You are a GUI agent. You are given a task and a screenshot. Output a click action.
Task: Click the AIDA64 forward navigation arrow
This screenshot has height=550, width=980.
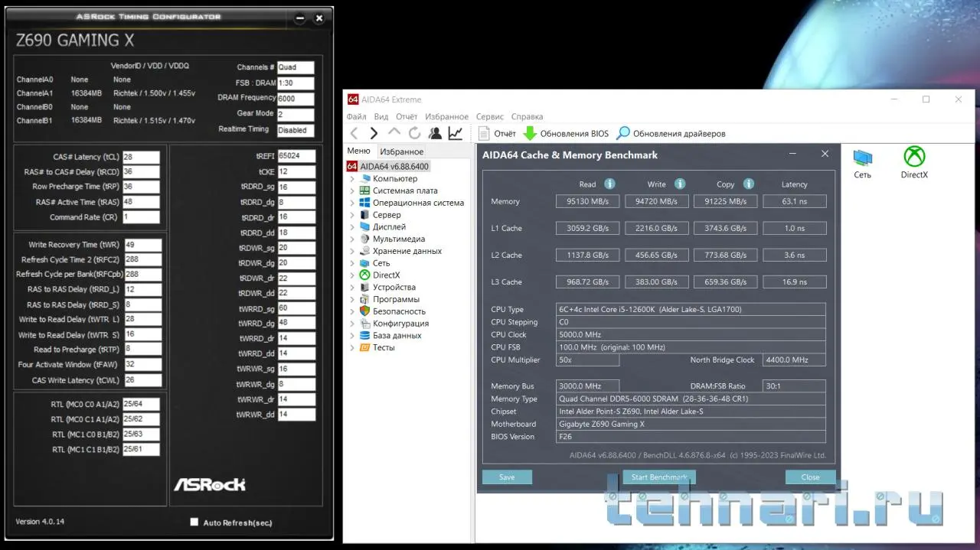click(374, 133)
